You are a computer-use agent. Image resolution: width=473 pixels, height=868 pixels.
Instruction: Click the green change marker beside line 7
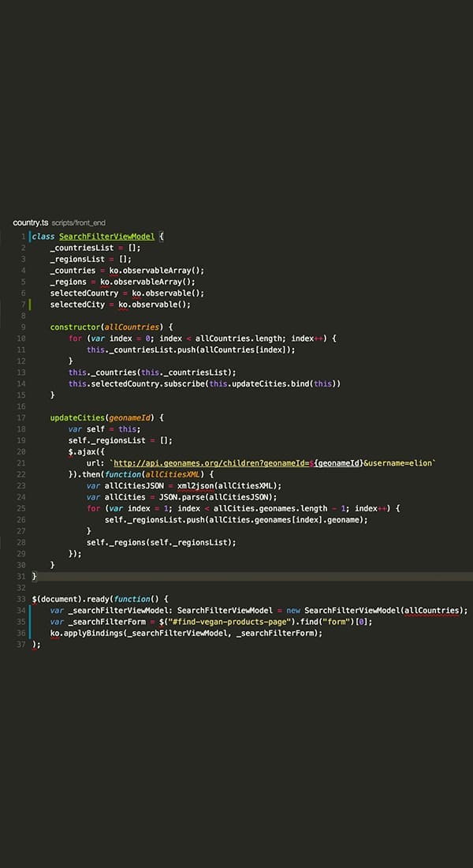pos(30,305)
